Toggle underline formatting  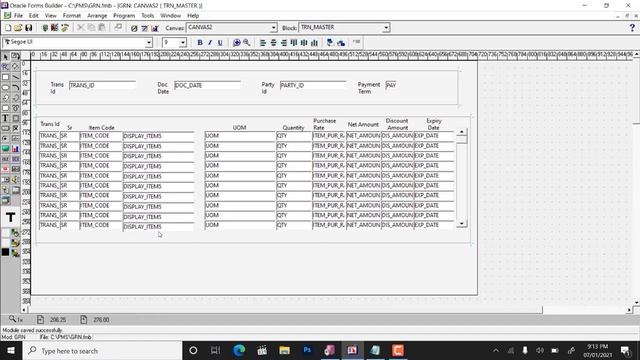click(220, 42)
